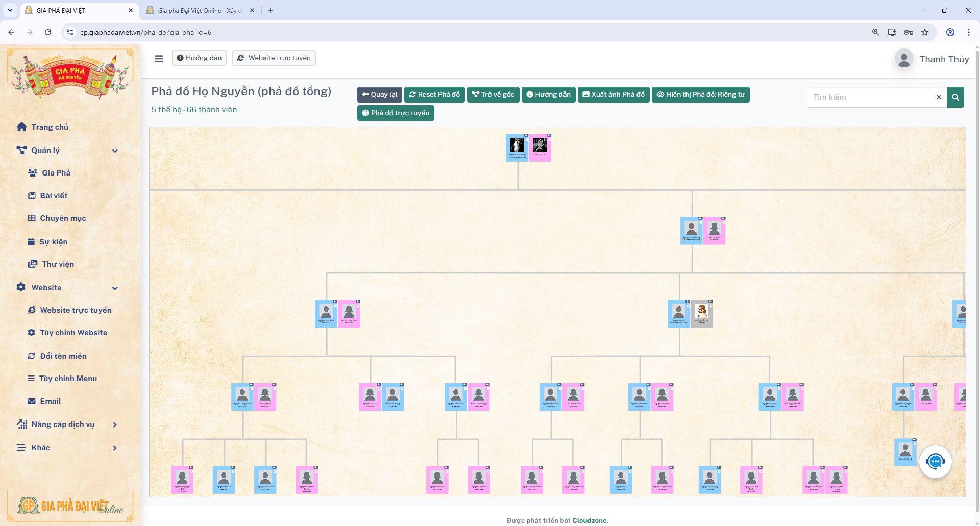Toggle Hiển thị Phả đồ: Riêng tư visibility

coord(700,95)
